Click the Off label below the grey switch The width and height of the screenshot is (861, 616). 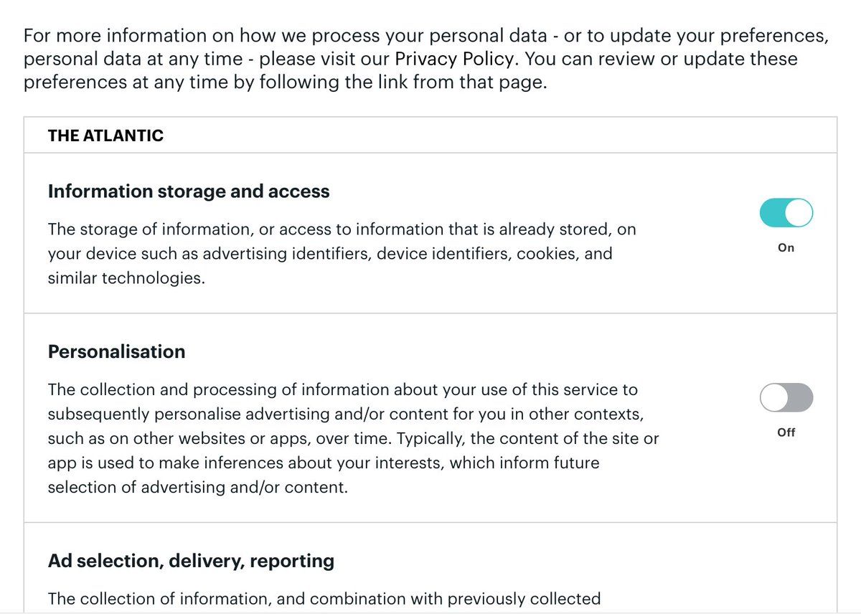(x=786, y=432)
